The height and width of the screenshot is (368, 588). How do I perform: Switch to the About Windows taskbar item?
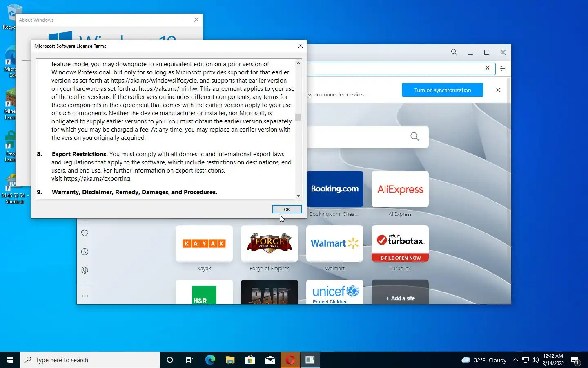[x=310, y=360]
